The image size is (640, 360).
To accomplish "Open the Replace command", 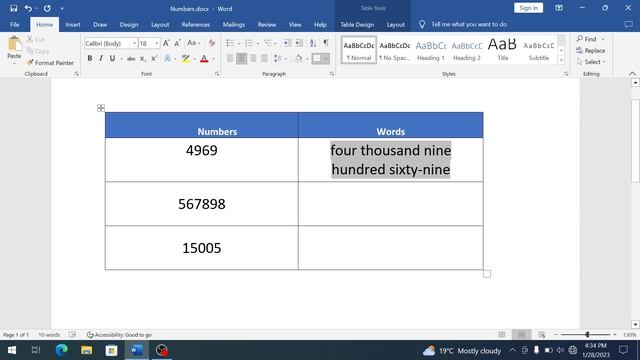I will 591,51.
